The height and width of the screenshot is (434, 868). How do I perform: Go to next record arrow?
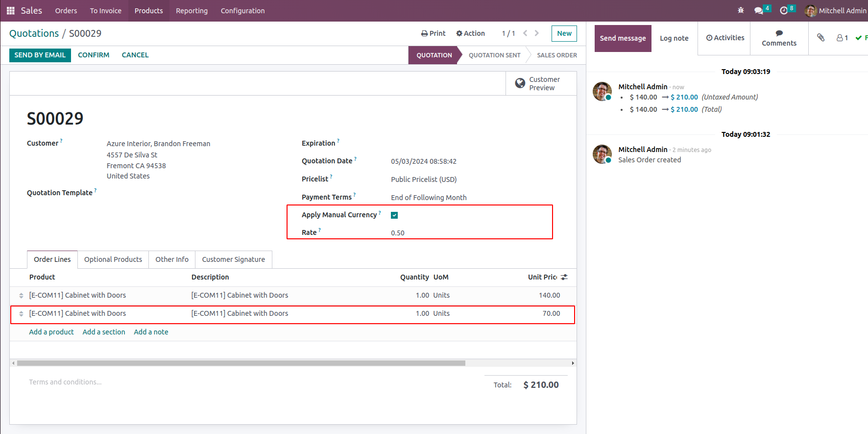(x=537, y=33)
